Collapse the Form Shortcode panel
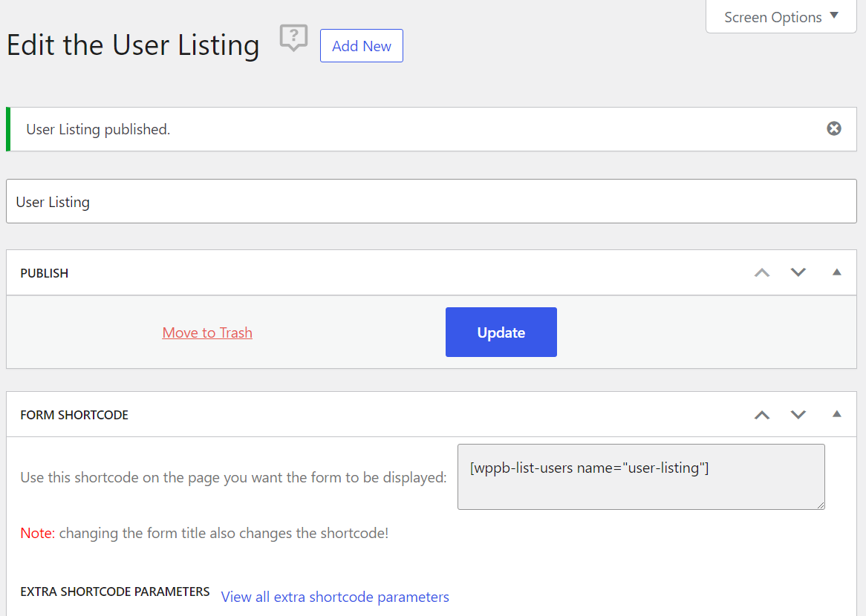This screenshot has width=866, height=616. click(x=836, y=414)
